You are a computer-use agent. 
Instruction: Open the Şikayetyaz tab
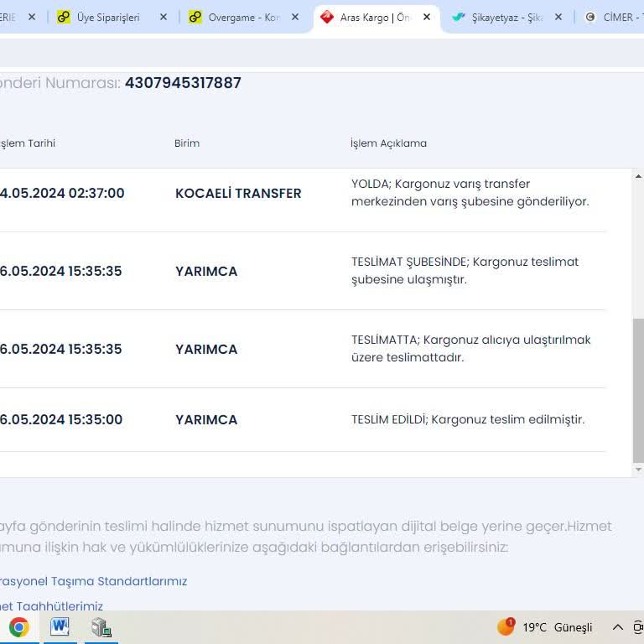click(506, 18)
